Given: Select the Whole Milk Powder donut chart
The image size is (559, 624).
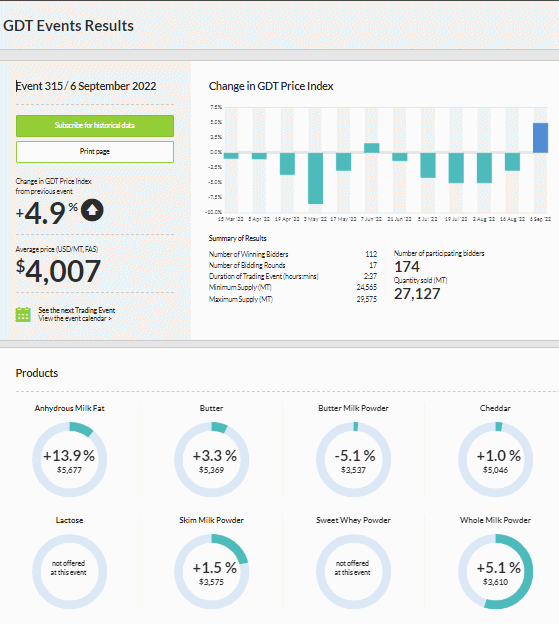Looking at the screenshot, I should coord(495,571).
